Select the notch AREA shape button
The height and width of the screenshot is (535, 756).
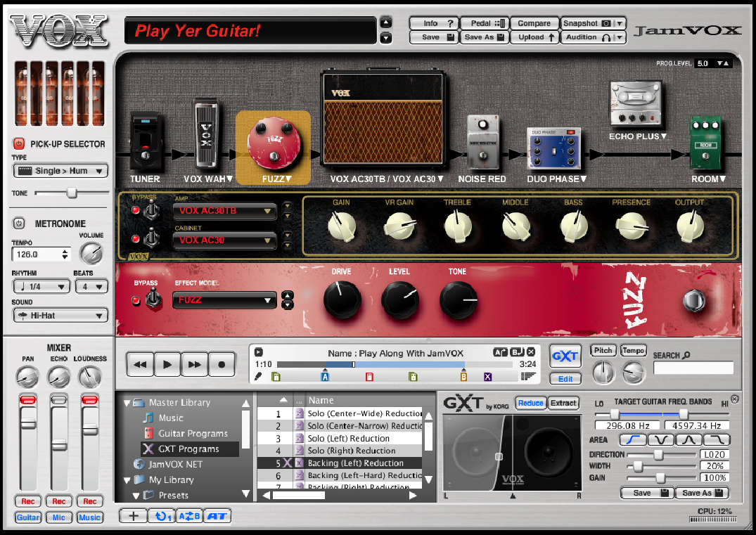[x=660, y=440]
